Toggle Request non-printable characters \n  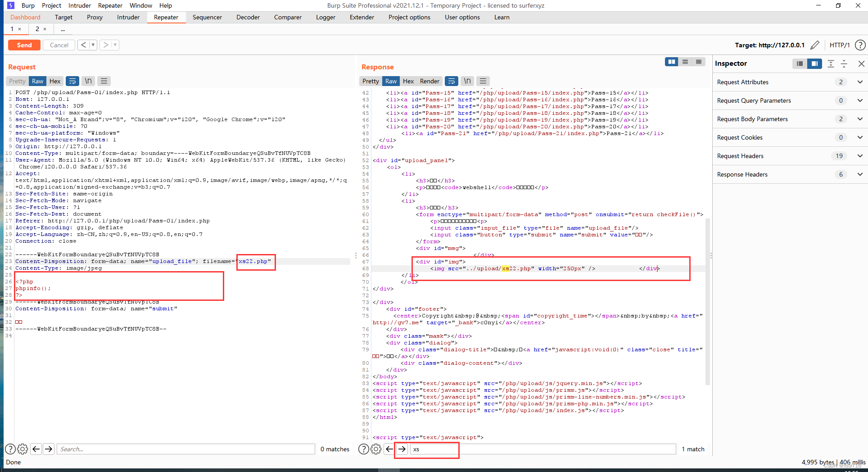point(88,81)
